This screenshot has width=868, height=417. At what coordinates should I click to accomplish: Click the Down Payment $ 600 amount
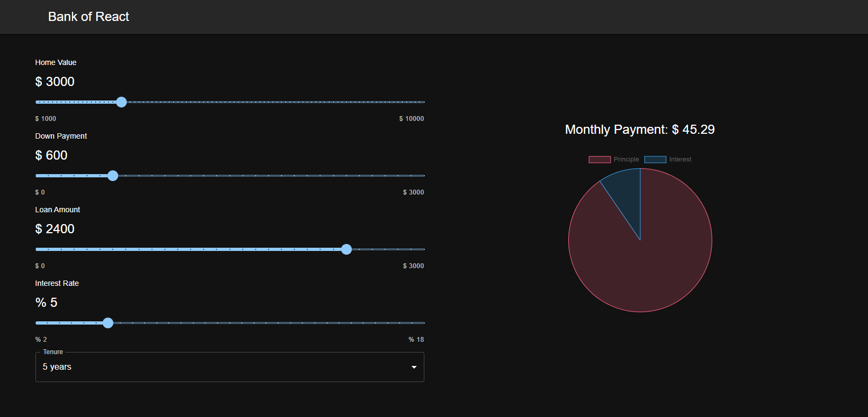coord(52,155)
